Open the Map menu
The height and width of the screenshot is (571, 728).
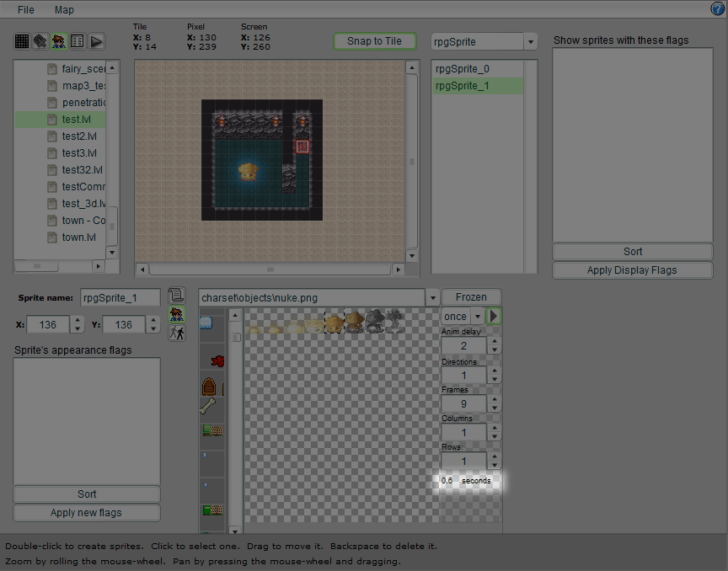(x=64, y=10)
